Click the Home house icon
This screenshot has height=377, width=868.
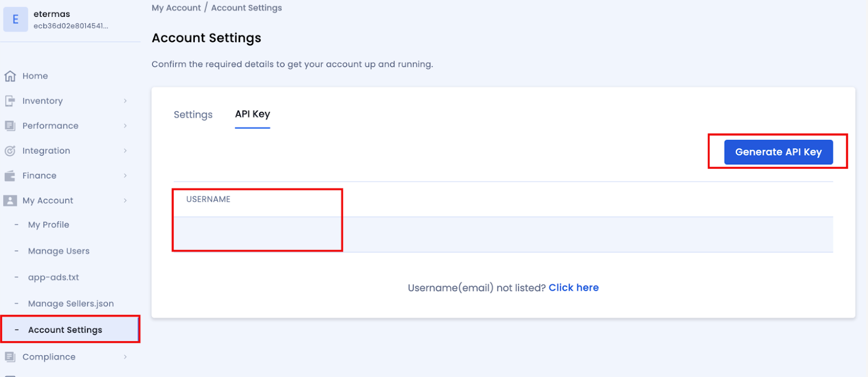click(x=10, y=76)
